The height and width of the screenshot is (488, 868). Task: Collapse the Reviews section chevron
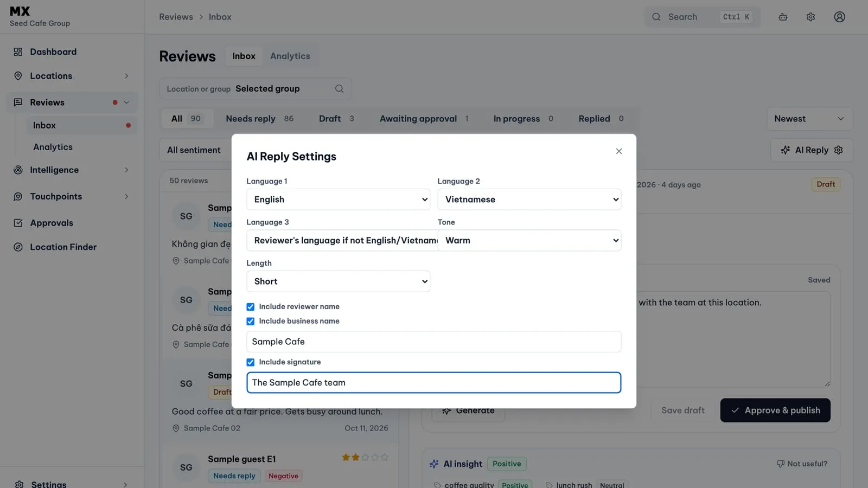pyautogui.click(x=126, y=102)
